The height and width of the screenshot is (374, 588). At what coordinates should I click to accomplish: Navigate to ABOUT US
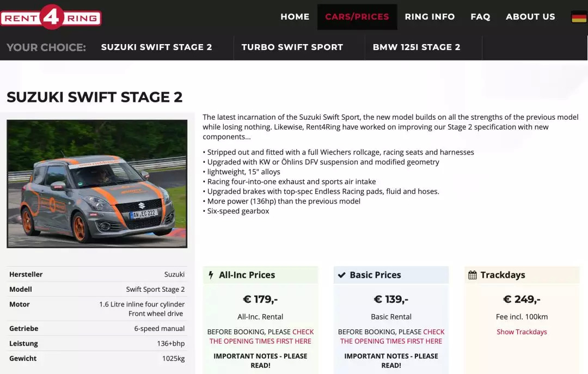(530, 17)
